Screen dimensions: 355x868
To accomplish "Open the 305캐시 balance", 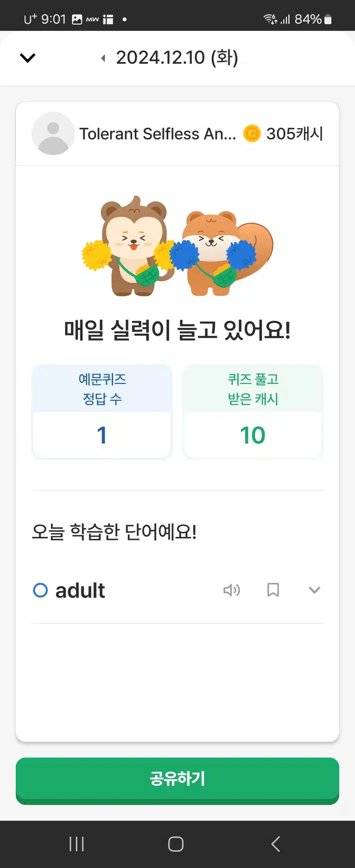I will (x=294, y=134).
